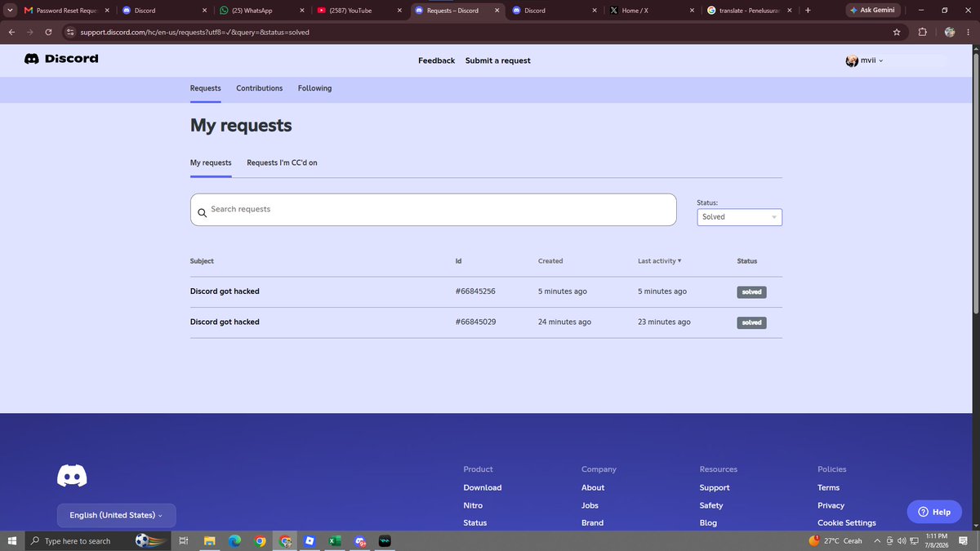Click the Download footer link
Viewport: 980px width, 551px height.
483,487
